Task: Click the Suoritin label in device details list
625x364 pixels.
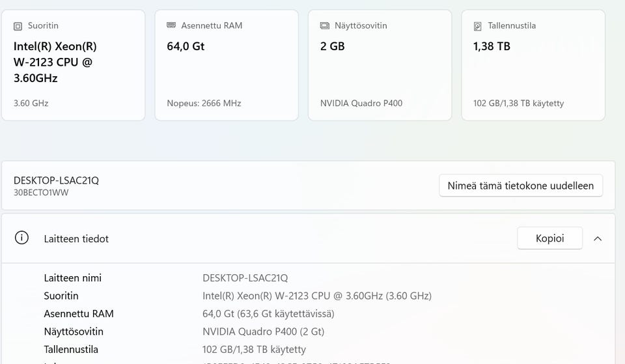Action: point(61,296)
